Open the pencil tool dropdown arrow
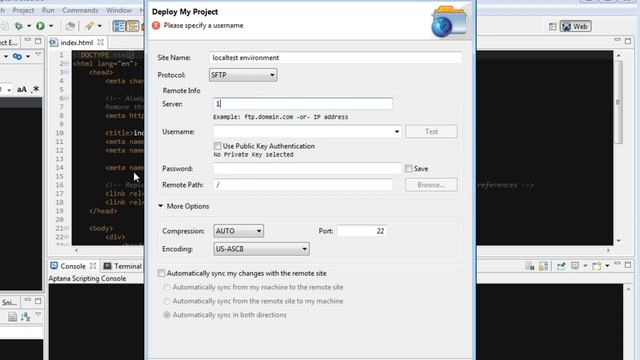 100,26
